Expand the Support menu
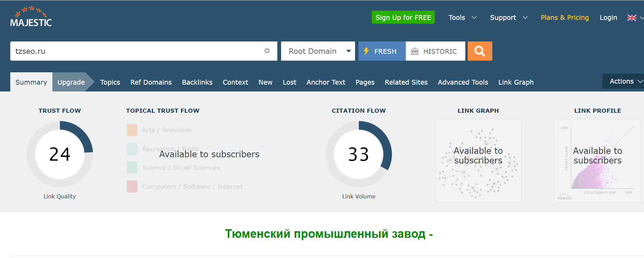Image resolution: width=644 pixels, height=258 pixels. (x=508, y=17)
